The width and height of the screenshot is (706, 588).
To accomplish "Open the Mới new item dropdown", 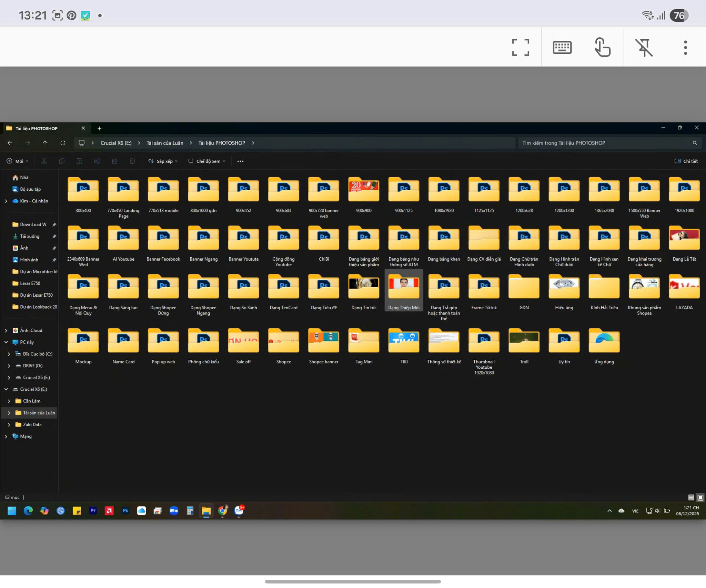I will click(x=17, y=161).
